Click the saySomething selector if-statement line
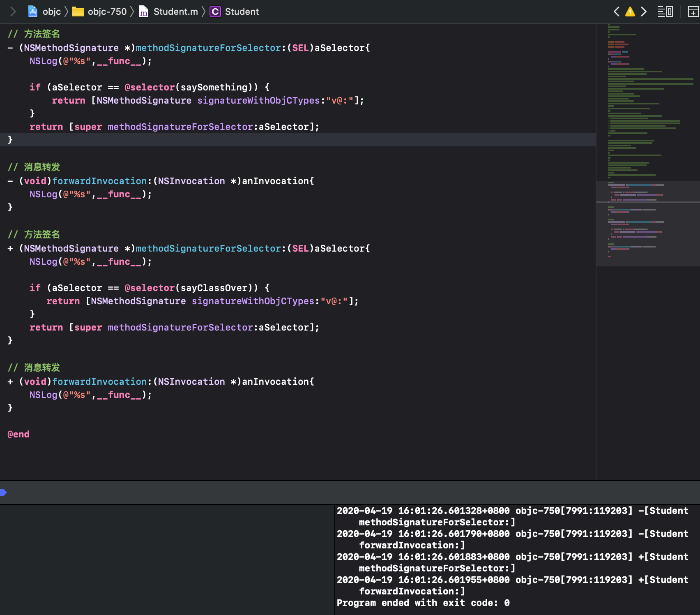The height and width of the screenshot is (615, 700). point(150,87)
